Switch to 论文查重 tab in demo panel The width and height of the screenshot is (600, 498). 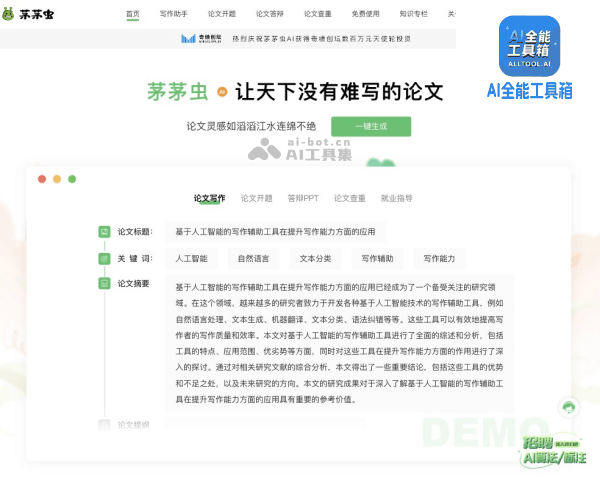point(350,198)
